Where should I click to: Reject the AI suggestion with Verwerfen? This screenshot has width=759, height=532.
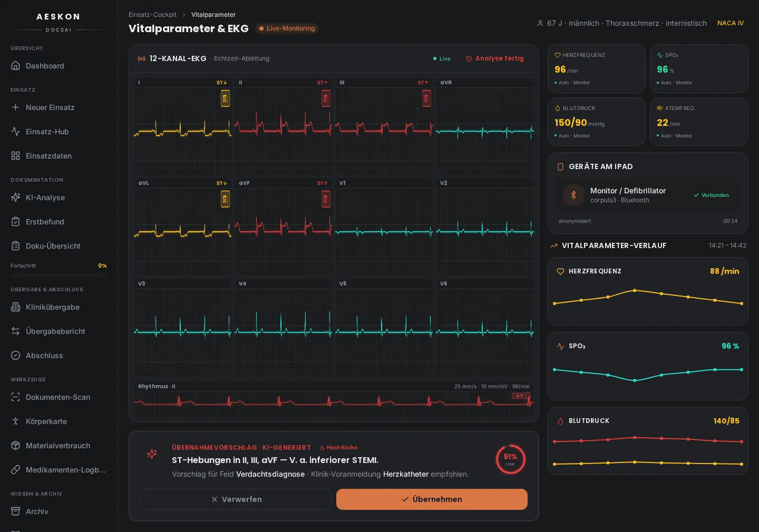pos(236,499)
